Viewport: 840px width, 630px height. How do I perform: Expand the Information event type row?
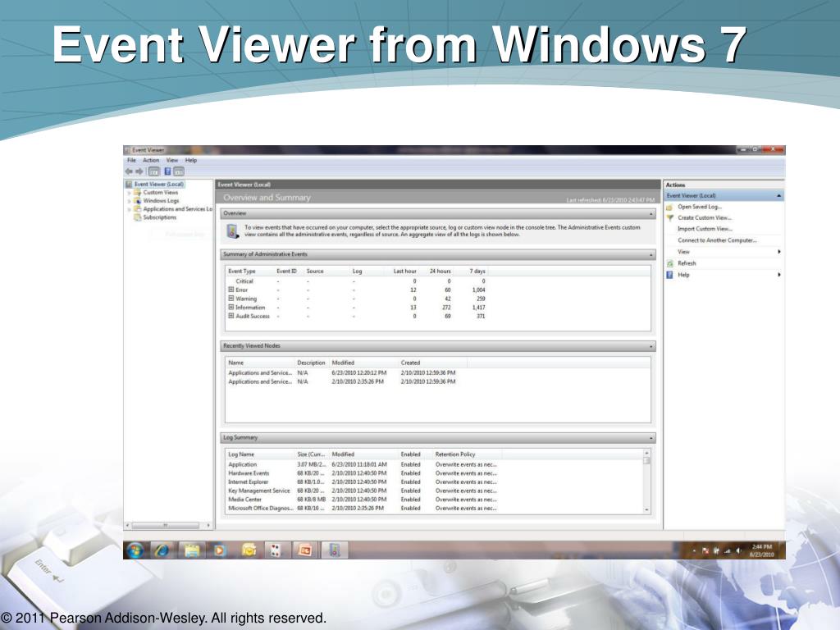[231, 307]
